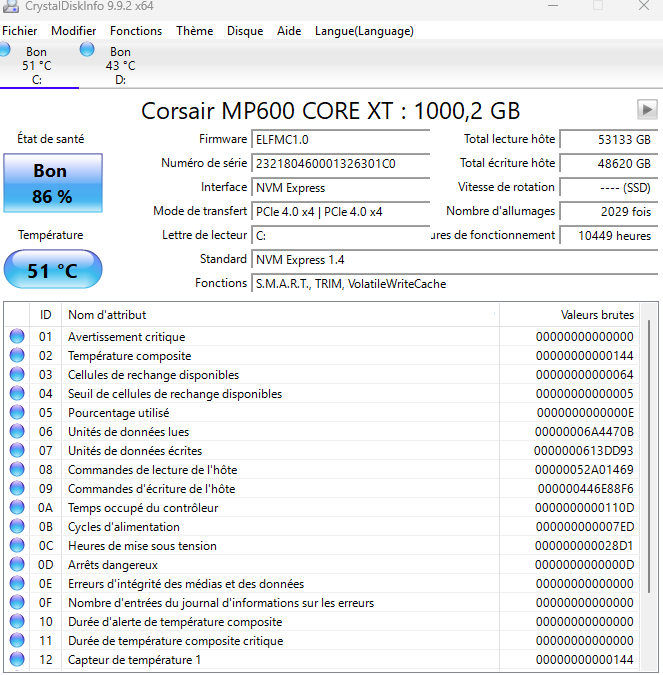Viewport: 663px width, 675px height.
Task: Click status icon for Pourcentage utilisé row
Action: click(17, 412)
